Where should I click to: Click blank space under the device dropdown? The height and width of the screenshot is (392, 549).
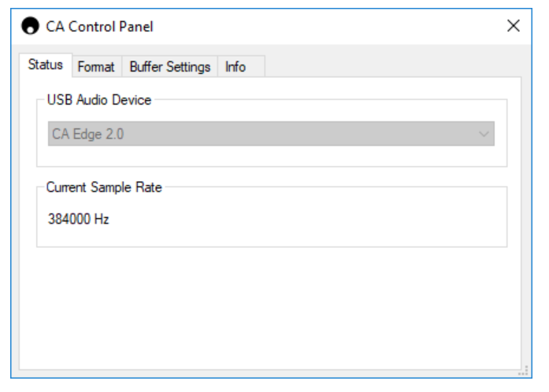272,156
